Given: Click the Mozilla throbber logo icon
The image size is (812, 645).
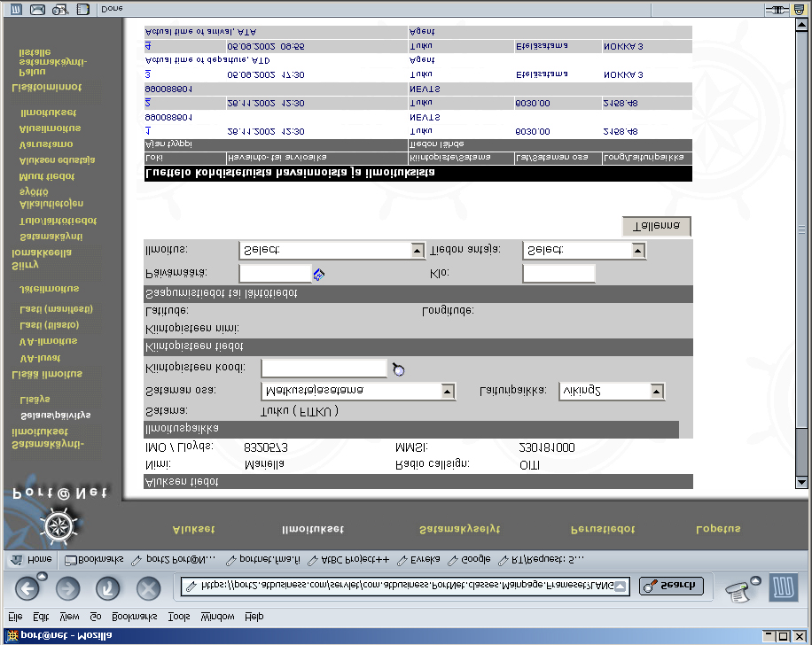Looking at the screenshot, I should tap(783, 587).
